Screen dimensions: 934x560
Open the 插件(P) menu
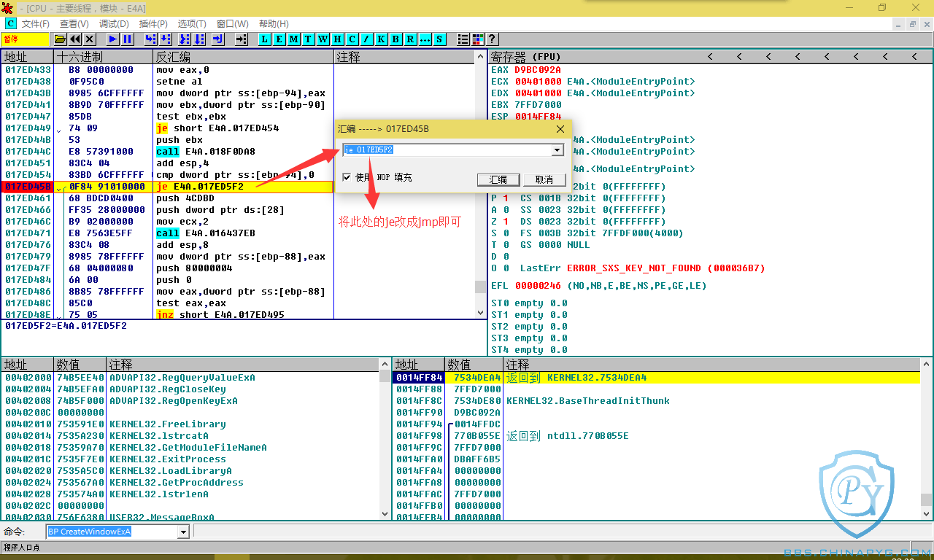(153, 24)
